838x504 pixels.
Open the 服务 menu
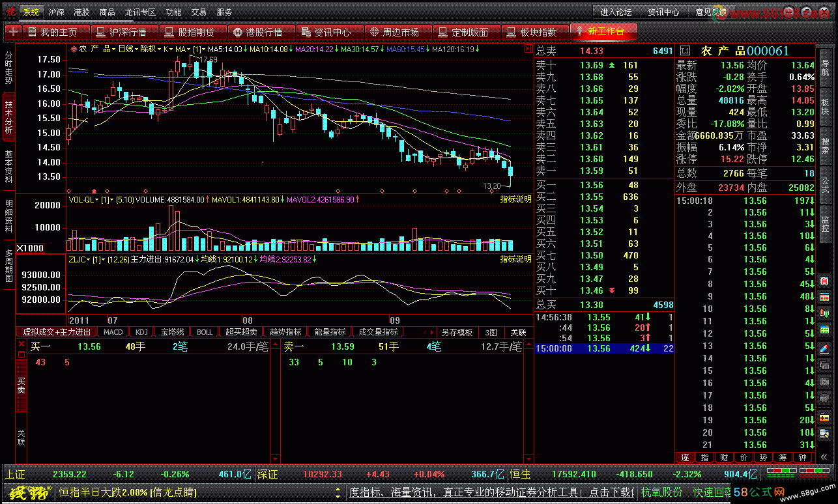[x=224, y=12]
